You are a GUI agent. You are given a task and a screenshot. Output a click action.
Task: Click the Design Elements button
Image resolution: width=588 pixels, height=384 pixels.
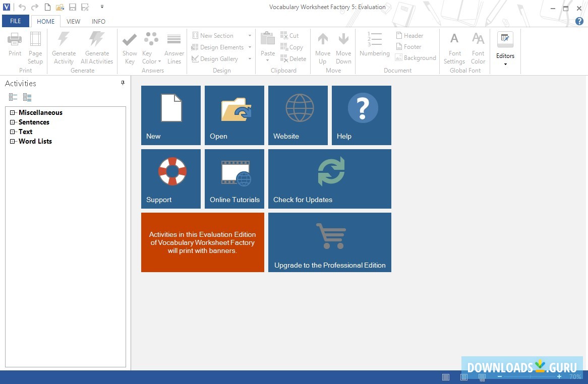pyautogui.click(x=217, y=47)
